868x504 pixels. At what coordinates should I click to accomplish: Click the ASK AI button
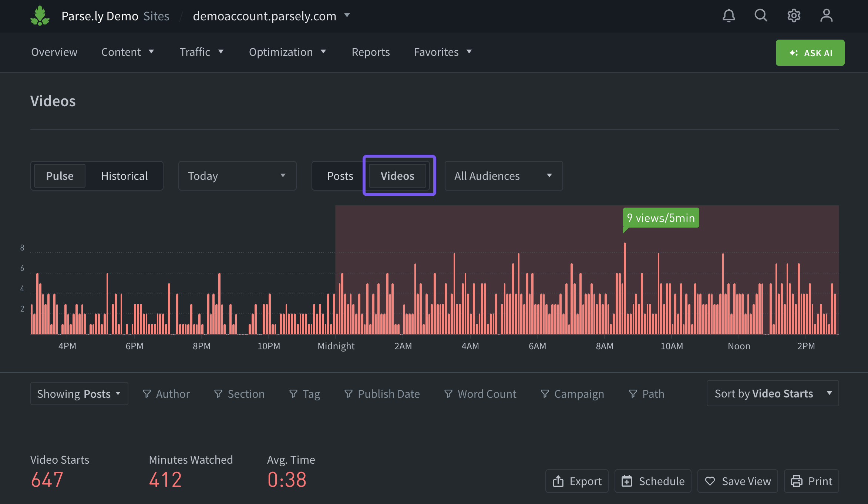(x=810, y=53)
